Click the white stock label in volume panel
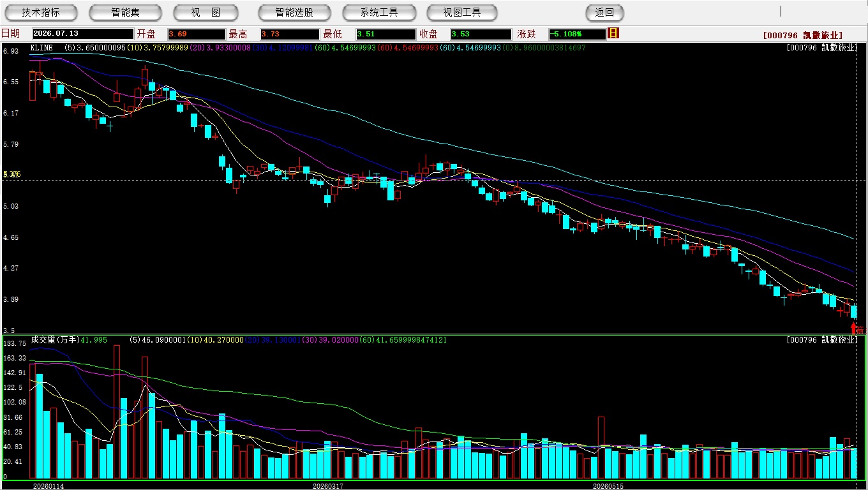Image resolution: width=868 pixels, height=490 pixels. tap(821, 340)
